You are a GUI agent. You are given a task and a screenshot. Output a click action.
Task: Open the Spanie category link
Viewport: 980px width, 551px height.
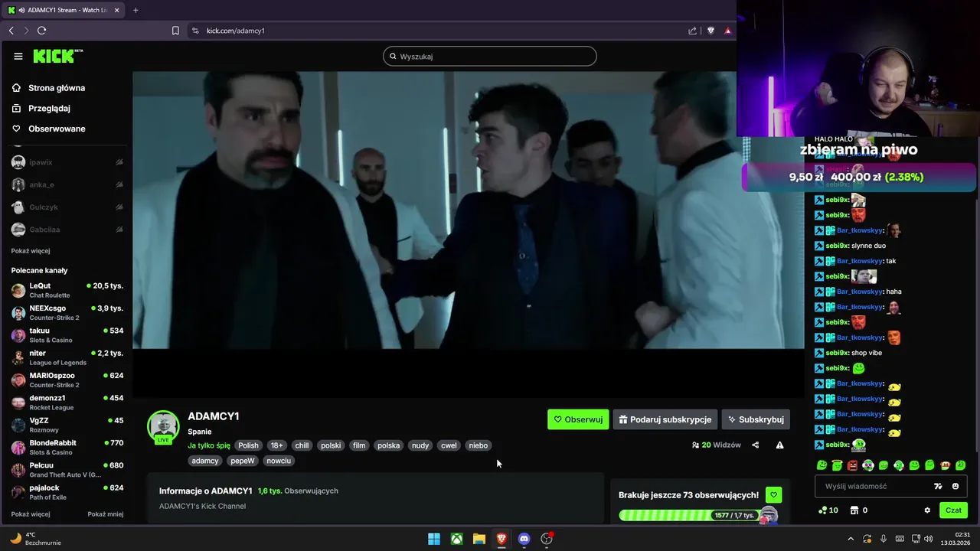[200, 432]
